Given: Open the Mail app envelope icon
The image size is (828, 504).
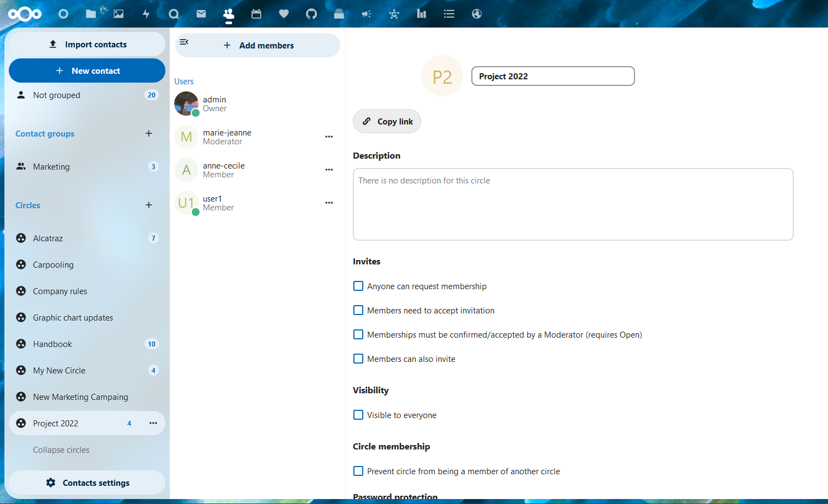Looking at the screenshot, I should click(x=201, y=14).
